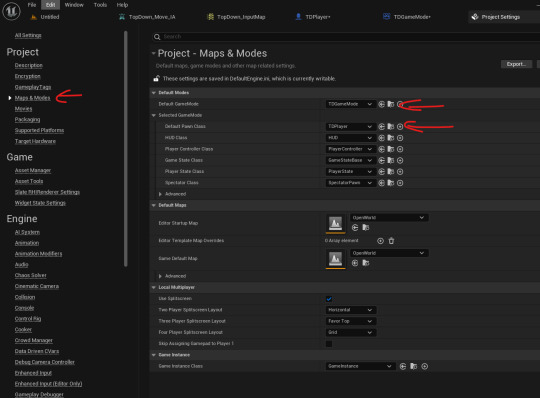Enable Skip Assigning Gamepad to Player 1
This screenshot has width=540, height=398.
(x=329, y=344)
